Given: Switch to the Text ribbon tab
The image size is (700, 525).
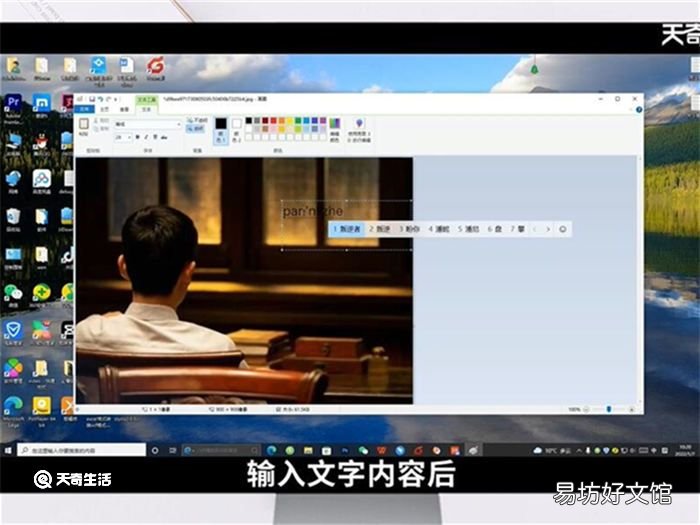Looking at the screenshot, I should 146,109.
